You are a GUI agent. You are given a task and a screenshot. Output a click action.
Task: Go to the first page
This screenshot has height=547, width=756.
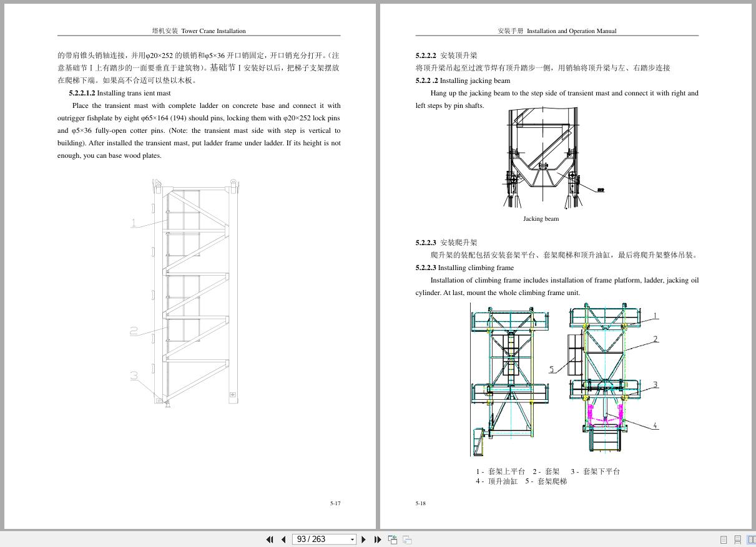[270, 540]
